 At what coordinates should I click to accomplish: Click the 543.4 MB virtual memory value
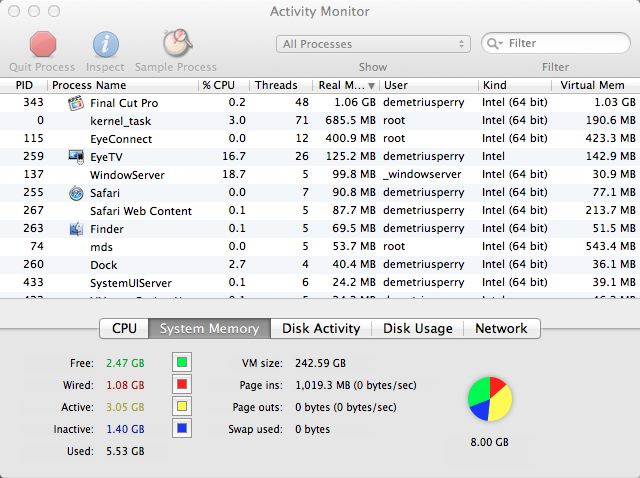611,246
